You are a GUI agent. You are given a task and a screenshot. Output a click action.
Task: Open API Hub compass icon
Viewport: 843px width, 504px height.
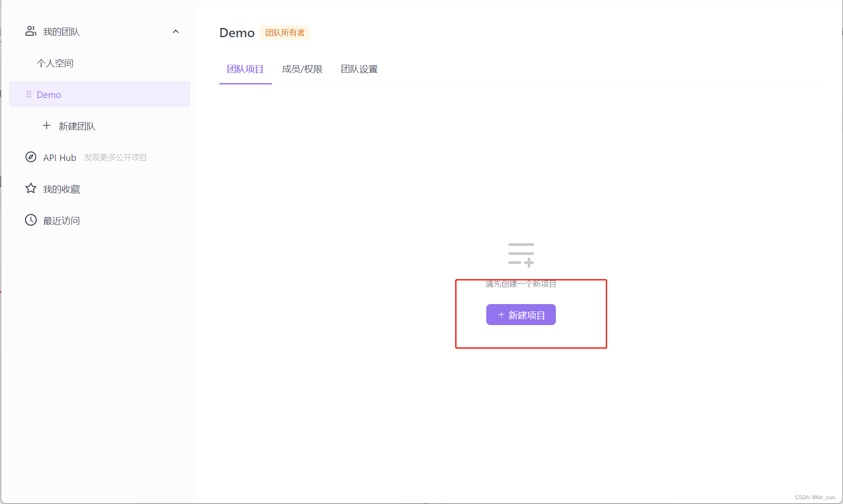pos(31,157)
